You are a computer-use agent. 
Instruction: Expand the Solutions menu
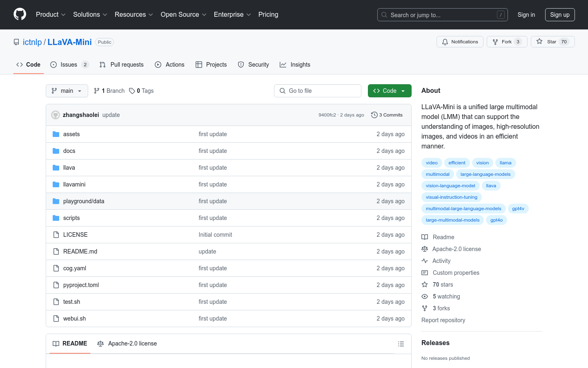(90, 14)
